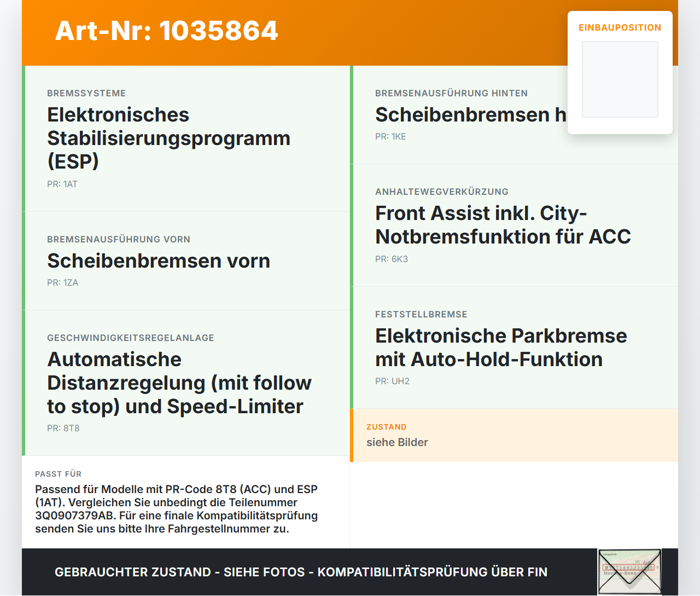Click the 'PR: 1ZA' code

point(63,282)
